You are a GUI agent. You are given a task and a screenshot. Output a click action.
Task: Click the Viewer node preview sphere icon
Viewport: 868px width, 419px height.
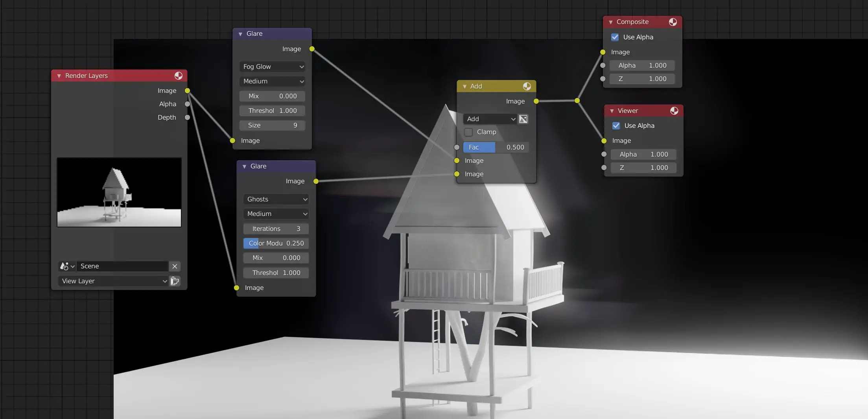674,111
